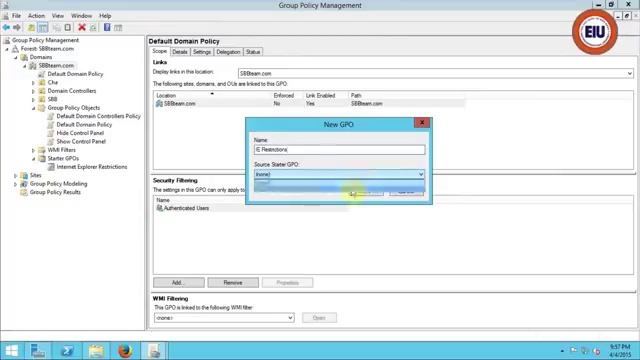This screenshot has width=640, height=360.
Task: Click the red X Delete toolbar icon
Action: pyautogui.click(x=82, y=28)
